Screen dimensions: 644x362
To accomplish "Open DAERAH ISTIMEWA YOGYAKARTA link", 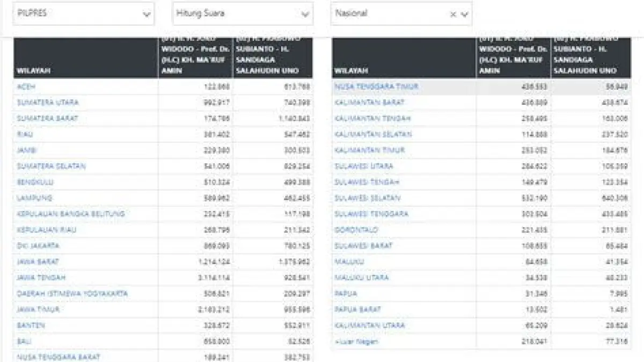I will coord(72,294).
